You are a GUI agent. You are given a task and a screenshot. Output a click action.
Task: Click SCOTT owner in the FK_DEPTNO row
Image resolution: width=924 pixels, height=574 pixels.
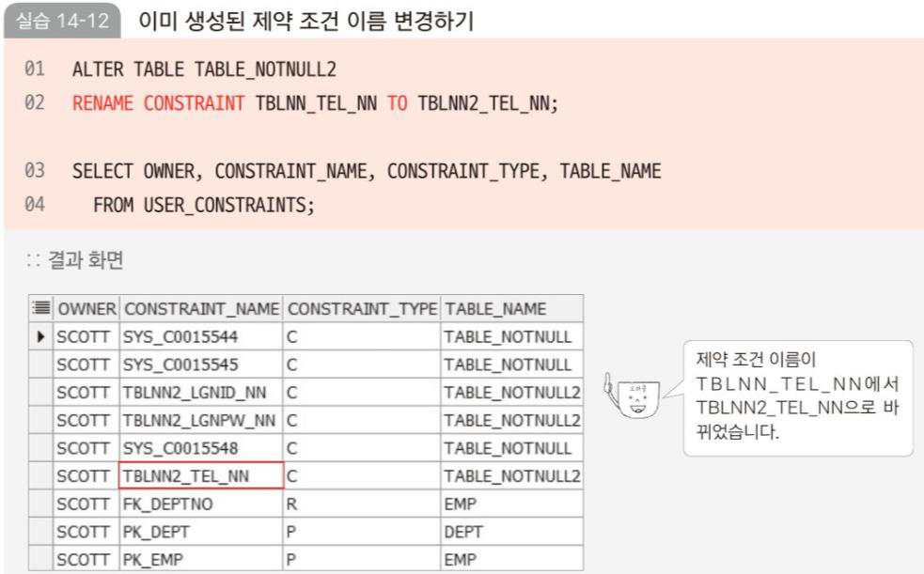pyautogui.click(x=86, y=504)
